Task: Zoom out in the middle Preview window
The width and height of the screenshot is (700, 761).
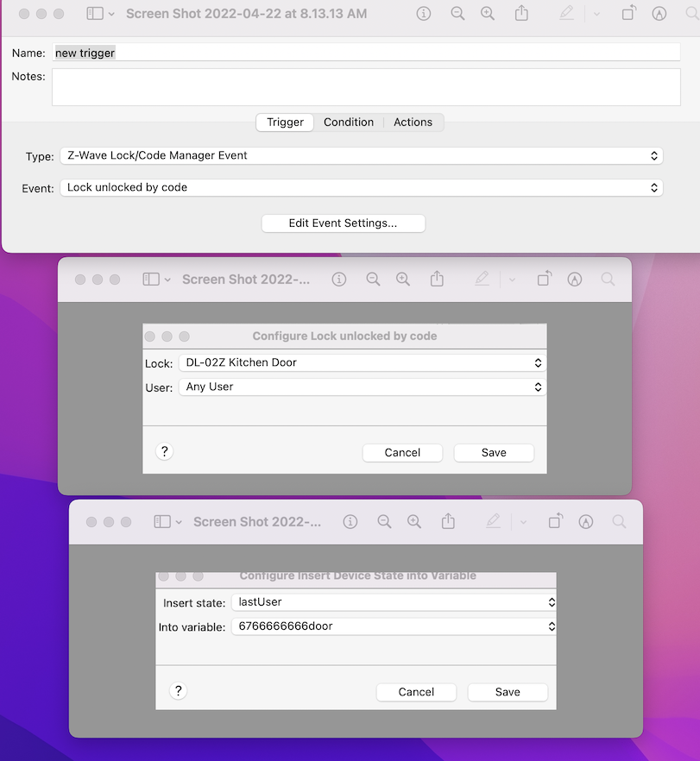Action: point(373,279)
